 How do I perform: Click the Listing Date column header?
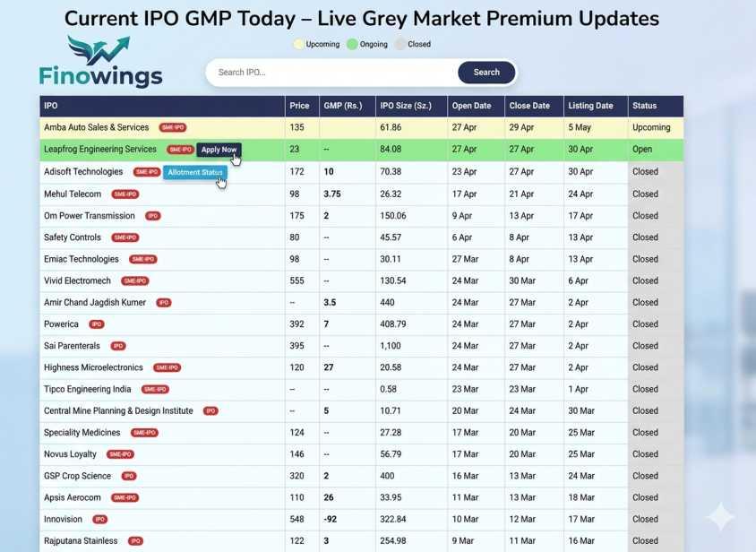click(x=590, y=106)
